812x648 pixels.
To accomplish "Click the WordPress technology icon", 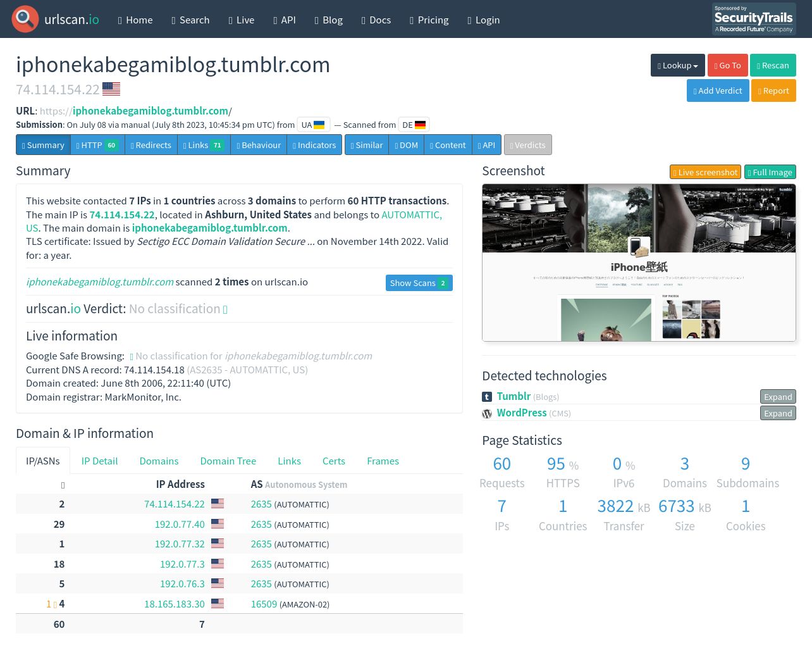I will coord(487,413).
